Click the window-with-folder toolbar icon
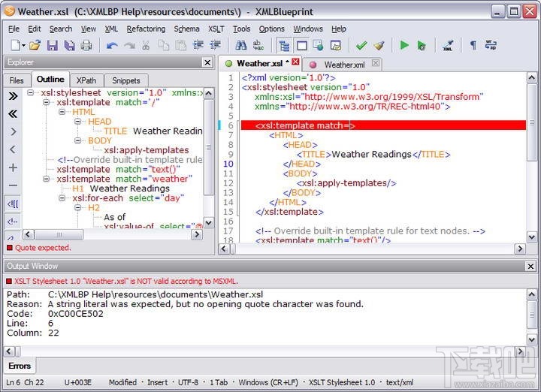541x392 pixels. coord(335,45)
